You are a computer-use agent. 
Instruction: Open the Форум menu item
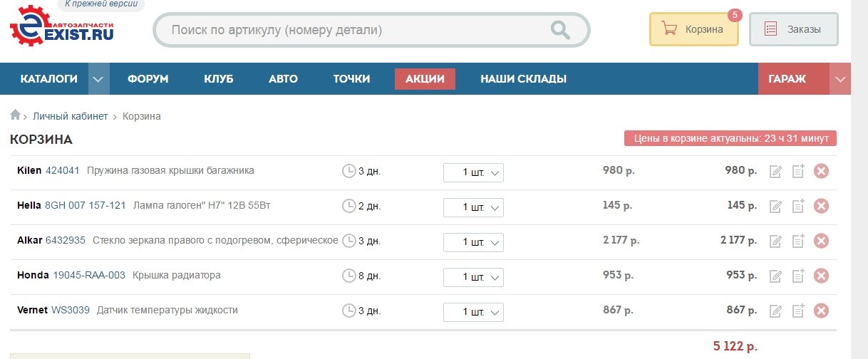148,79
